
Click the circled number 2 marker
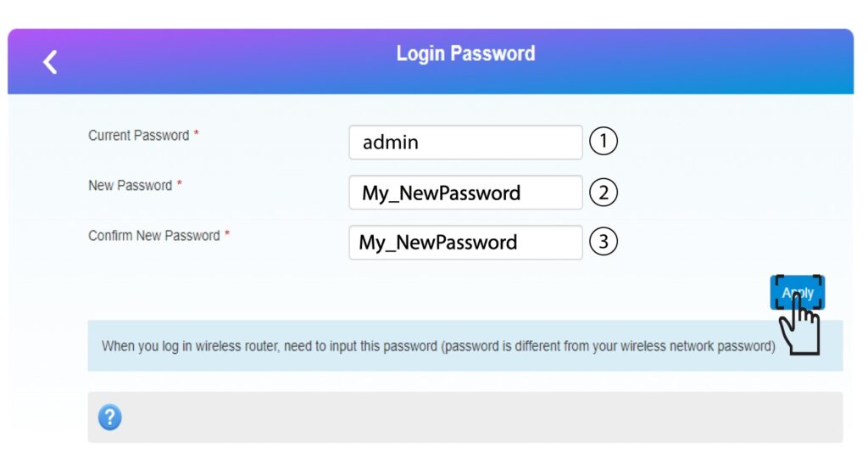point(603,193)
